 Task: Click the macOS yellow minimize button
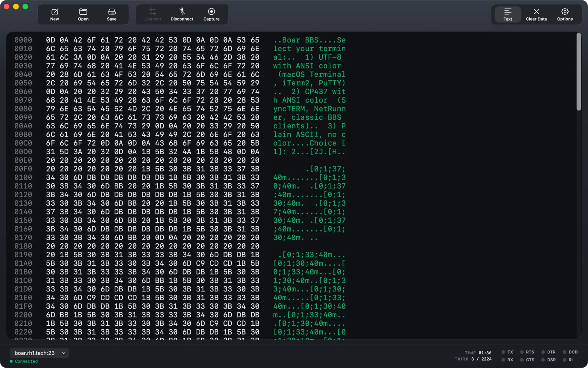[16, 7]
